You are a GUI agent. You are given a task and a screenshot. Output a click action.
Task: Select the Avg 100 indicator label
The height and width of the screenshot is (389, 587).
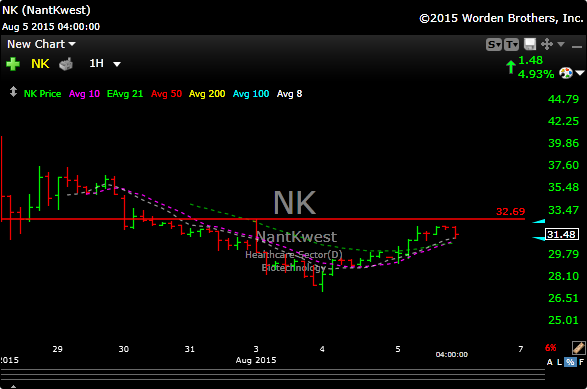[251, 94]
